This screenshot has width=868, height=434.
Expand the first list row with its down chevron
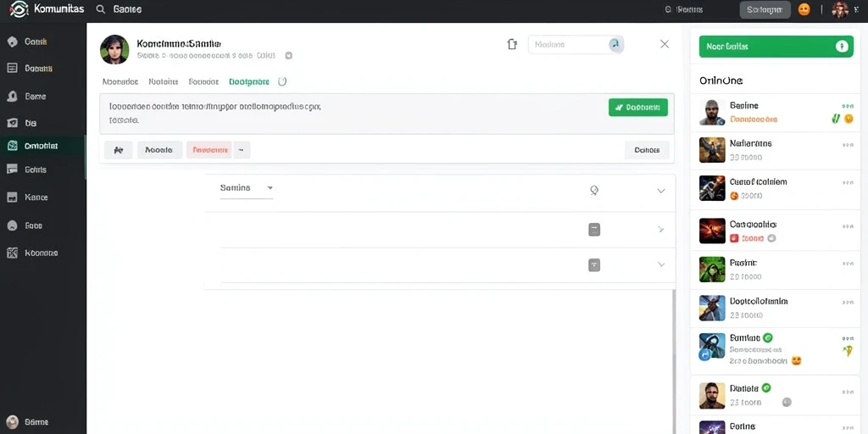(660, 191)
